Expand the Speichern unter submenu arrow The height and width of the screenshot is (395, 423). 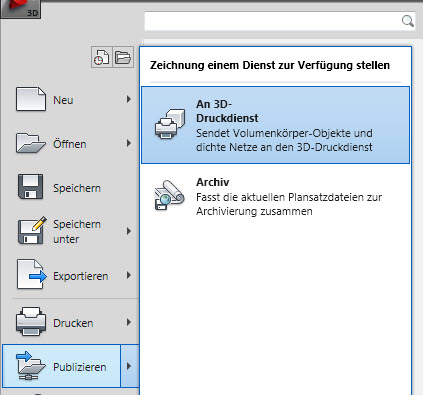(129, 231)
